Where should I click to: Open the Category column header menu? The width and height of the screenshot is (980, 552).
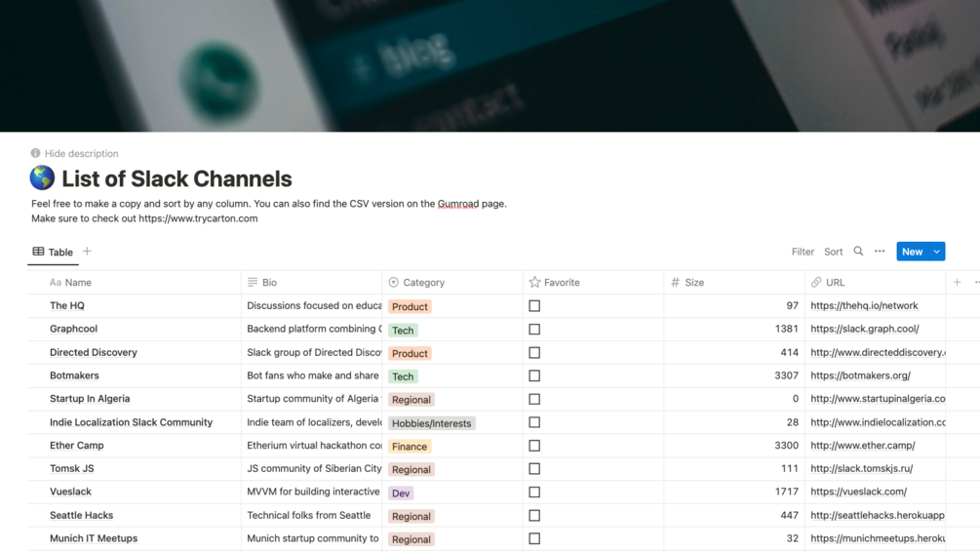point(452,283)
